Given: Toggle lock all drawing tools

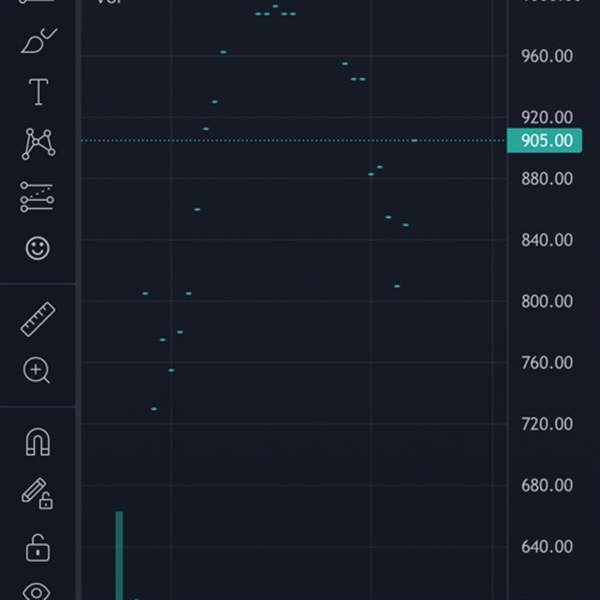Looking at the screenshot, I should click(38, 548).
